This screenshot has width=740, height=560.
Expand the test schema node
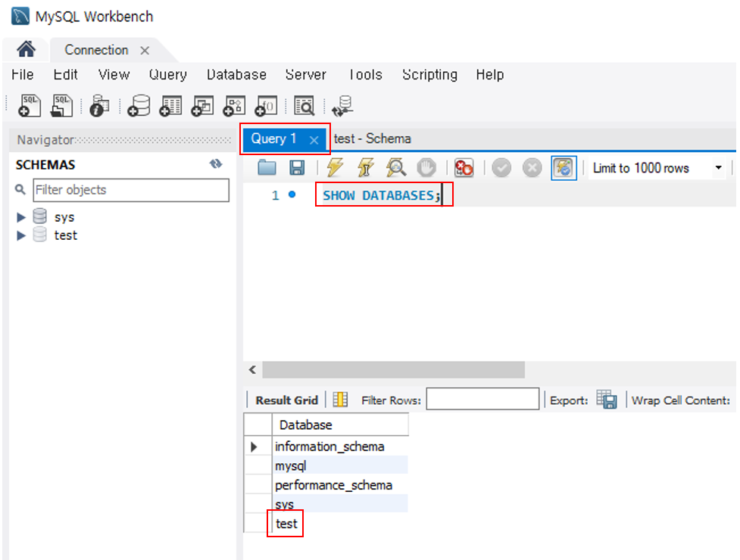click(x=20, y=235)
